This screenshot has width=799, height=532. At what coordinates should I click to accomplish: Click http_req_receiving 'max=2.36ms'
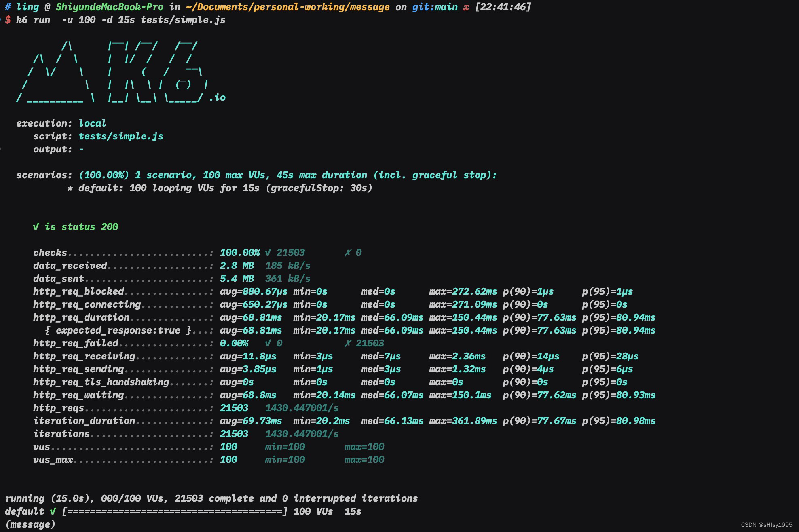457,356
